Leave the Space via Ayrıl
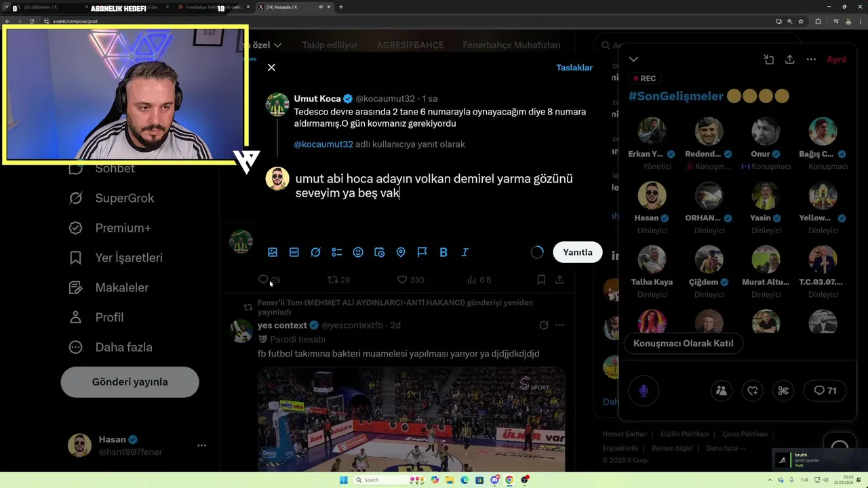The height and width of the screenshot is (488, 868). 836,60
